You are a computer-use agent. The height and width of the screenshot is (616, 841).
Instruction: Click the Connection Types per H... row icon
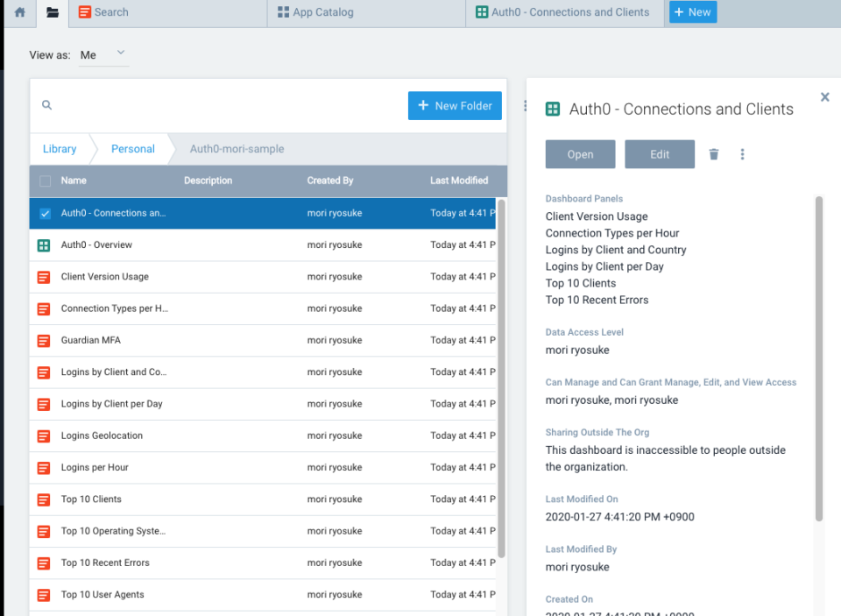pyautogui.click(x=44, y=309)
